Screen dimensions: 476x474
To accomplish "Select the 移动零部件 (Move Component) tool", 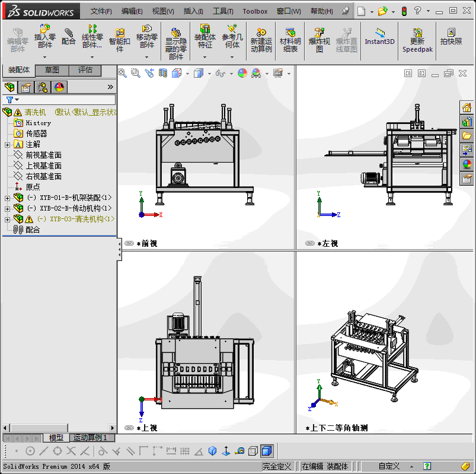I will pyautogui.click(x=147, y=36).
